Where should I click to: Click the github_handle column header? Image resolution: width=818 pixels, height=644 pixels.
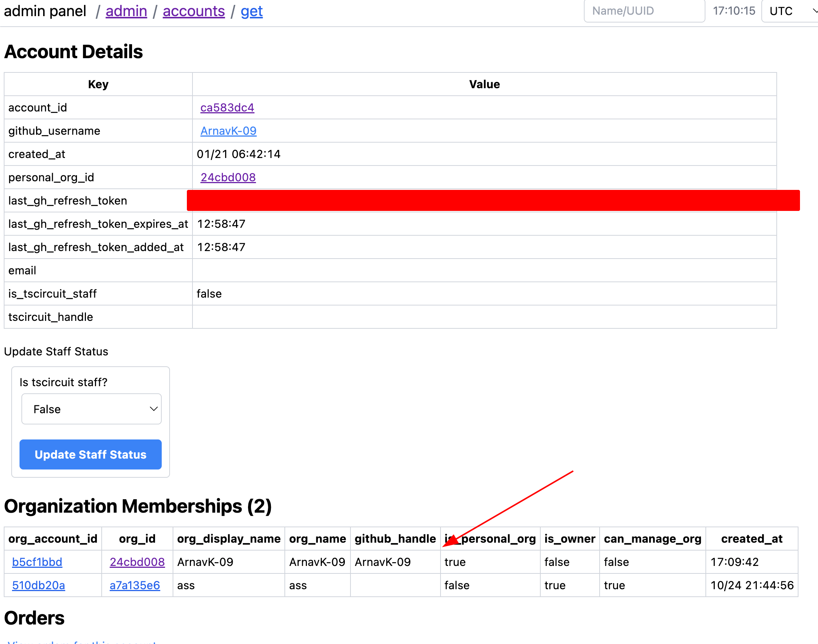(x=395, y=539)
